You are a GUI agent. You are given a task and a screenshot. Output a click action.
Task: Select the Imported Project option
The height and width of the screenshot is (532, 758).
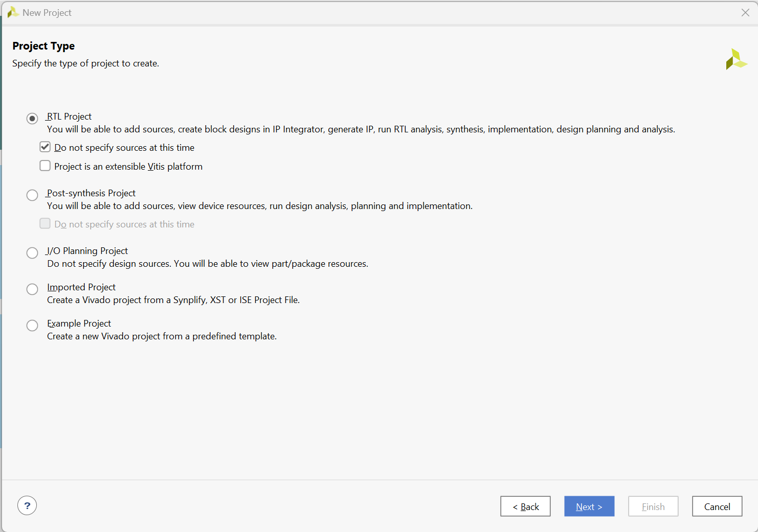[x=32, y=289]
